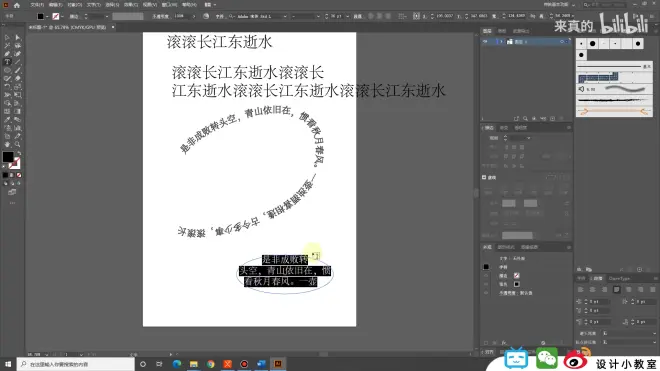The image size is (660, 371).
Task: Click the fx add-effect icon in Appearance panel
Action: 504,343
